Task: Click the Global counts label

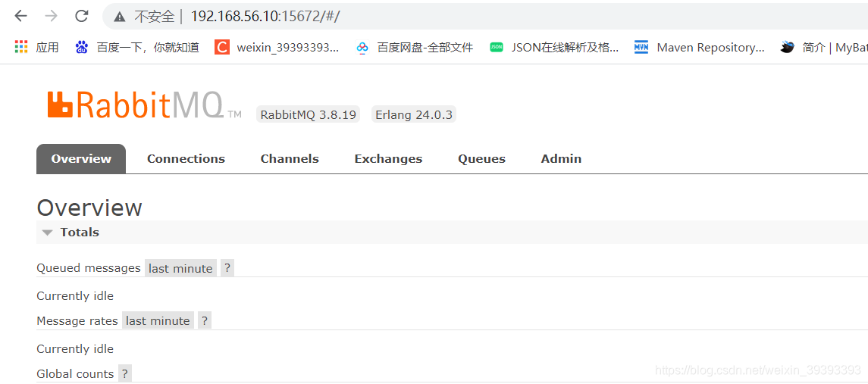Action: [75, 374]
